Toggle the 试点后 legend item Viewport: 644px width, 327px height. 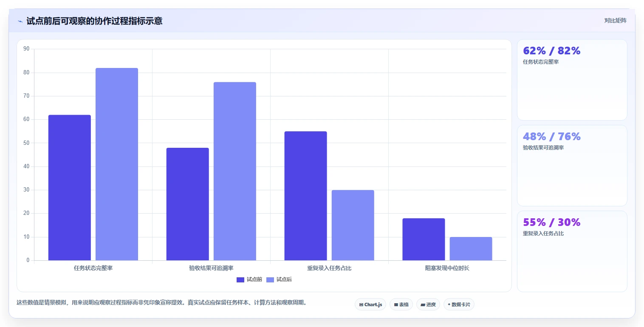(279, 279)
